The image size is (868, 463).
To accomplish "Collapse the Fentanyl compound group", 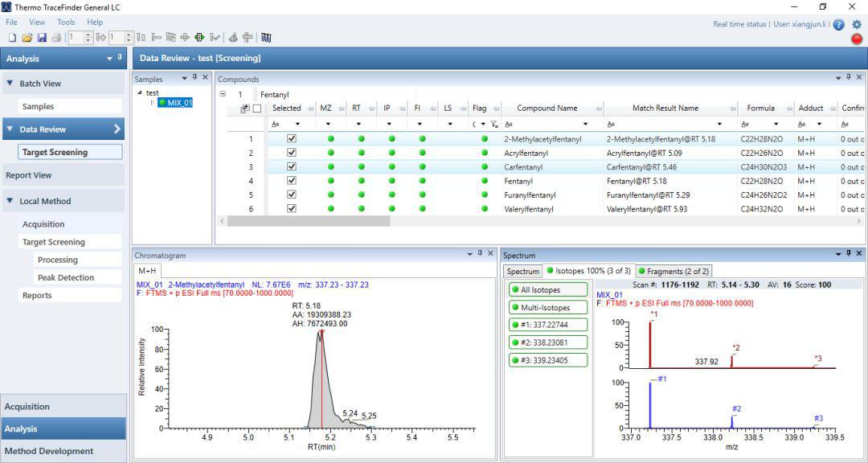I will [x=223, y=94].
